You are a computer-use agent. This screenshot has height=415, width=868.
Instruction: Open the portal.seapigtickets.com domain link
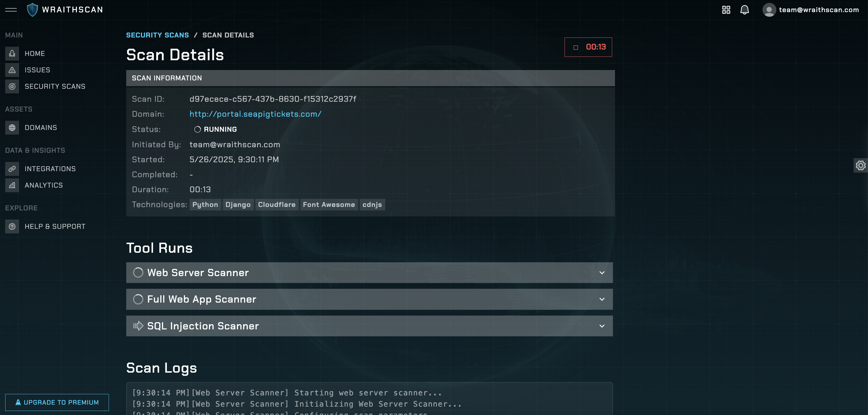(255, 114)
